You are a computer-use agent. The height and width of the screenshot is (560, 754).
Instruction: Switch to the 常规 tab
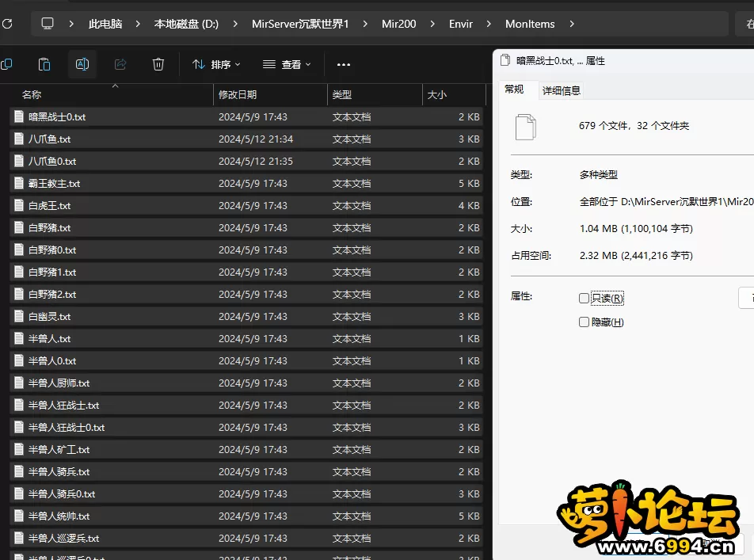click(x=514, y=90)
